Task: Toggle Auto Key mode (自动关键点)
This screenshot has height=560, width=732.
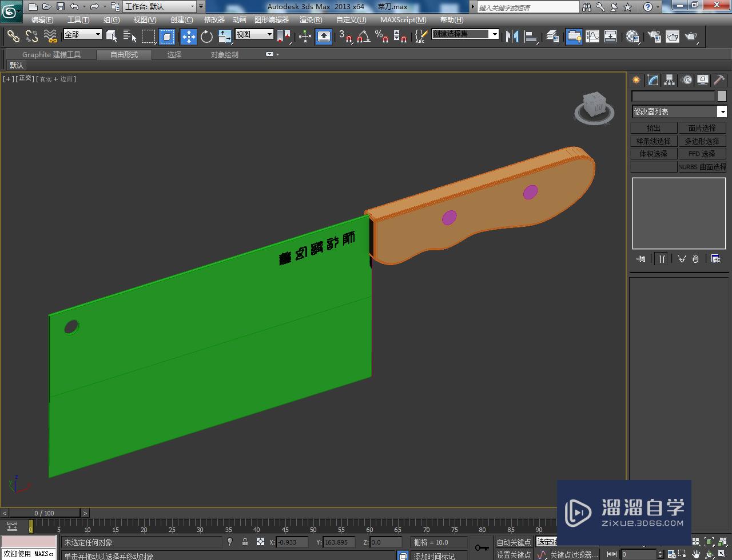Action: pos(513,542)
